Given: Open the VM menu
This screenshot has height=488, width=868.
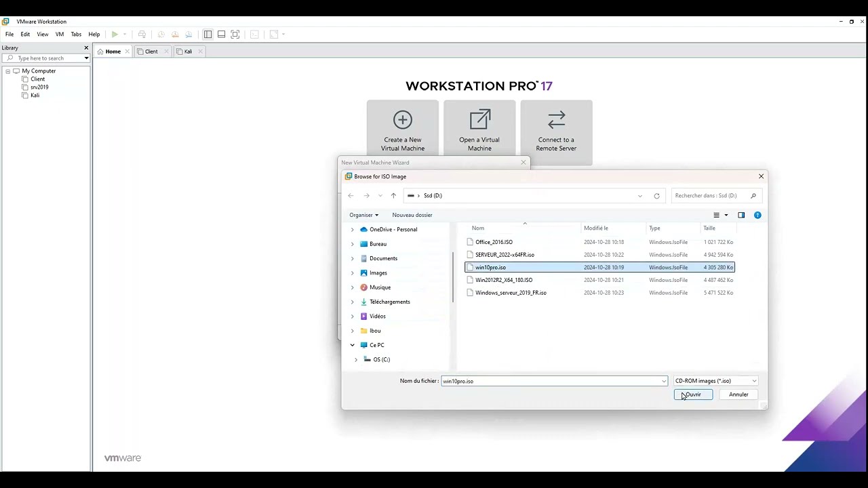Looking at the screenshot, I should click(60, 34).
